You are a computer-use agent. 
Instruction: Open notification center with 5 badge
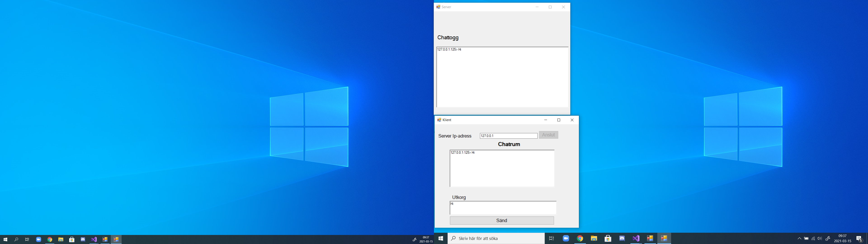(x=859, y=239)
